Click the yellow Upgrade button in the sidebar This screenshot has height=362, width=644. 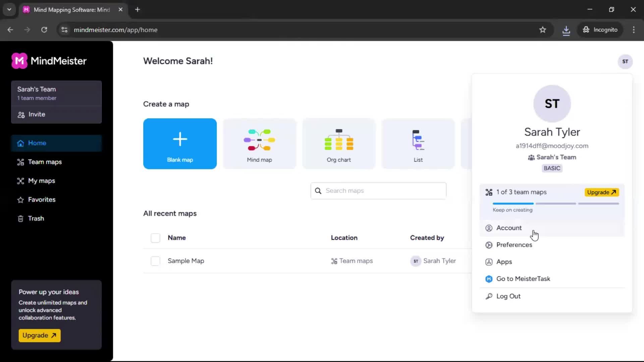point(39,335)
